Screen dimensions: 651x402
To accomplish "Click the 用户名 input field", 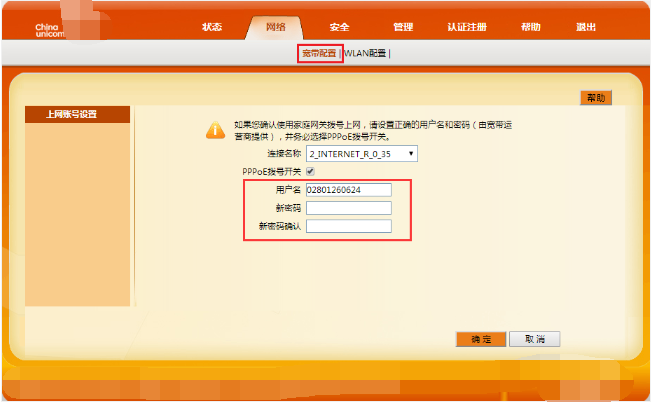I will [x=348, y=190].
